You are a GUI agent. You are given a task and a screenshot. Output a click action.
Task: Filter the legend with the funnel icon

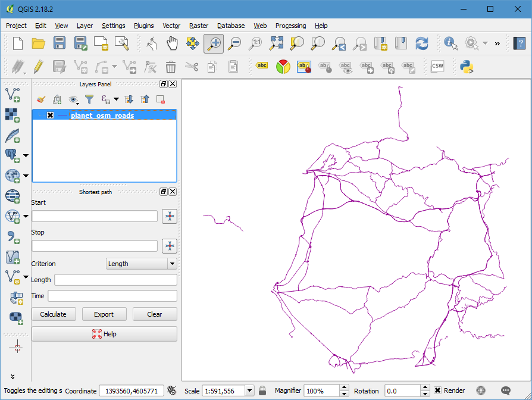click(89, 99)
